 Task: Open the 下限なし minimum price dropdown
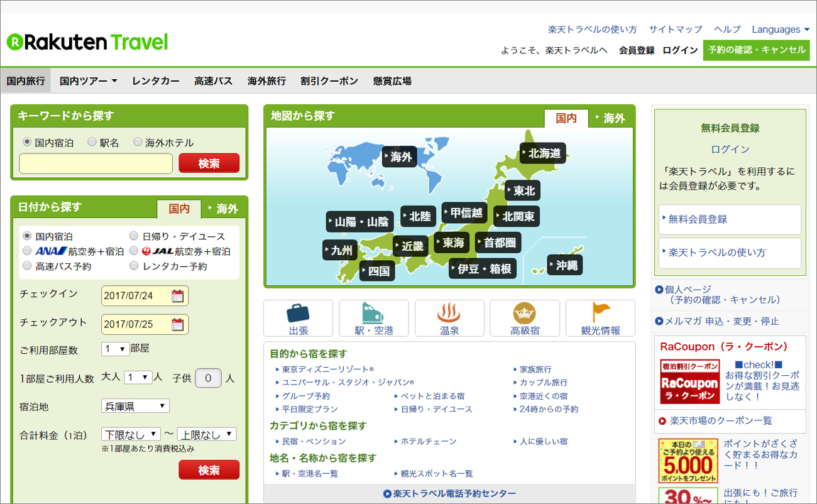[131, 434]
